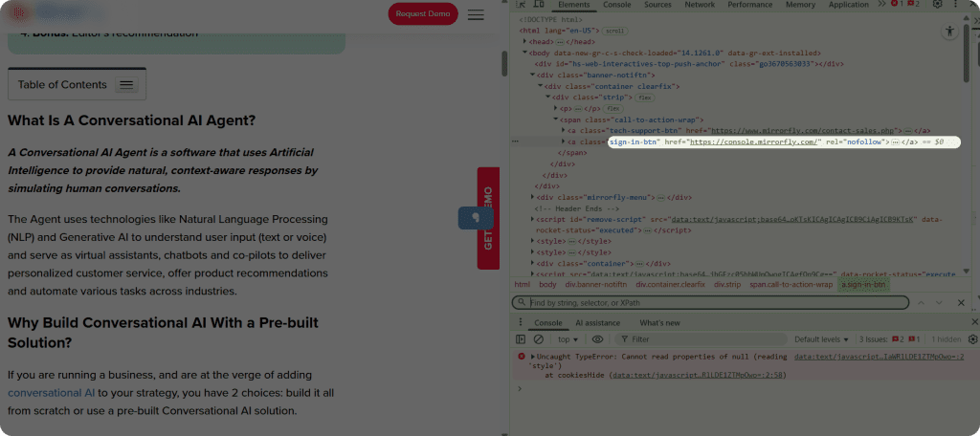This screenshot has height=436, width=980.
Task: Open DevTools settings gear in top toolbar
Action: tap(938, 5)
